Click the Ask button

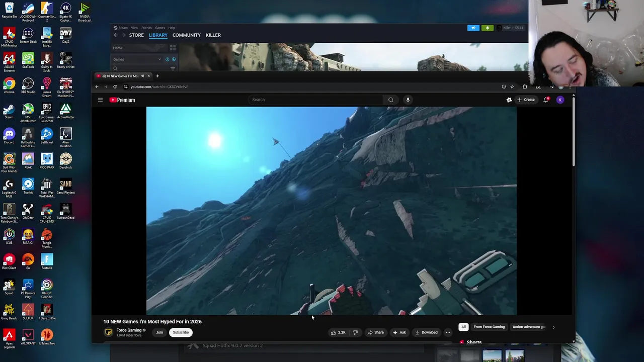tap(399, 332)
